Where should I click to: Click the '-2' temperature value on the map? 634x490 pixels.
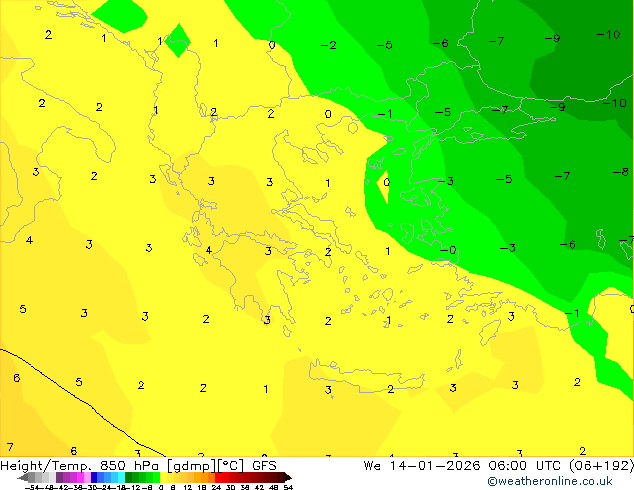click(328, 45)
